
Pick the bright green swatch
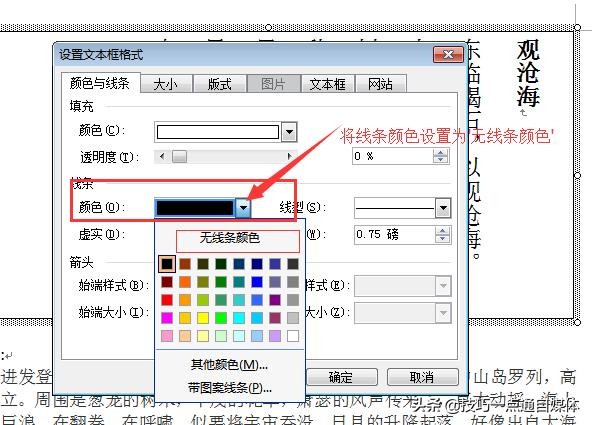(221, 318)
